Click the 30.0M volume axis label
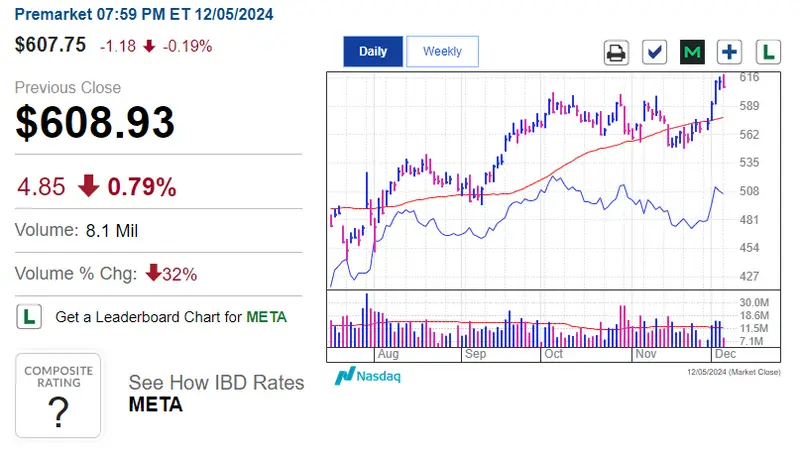800x457 pixels. click(754, 302)
